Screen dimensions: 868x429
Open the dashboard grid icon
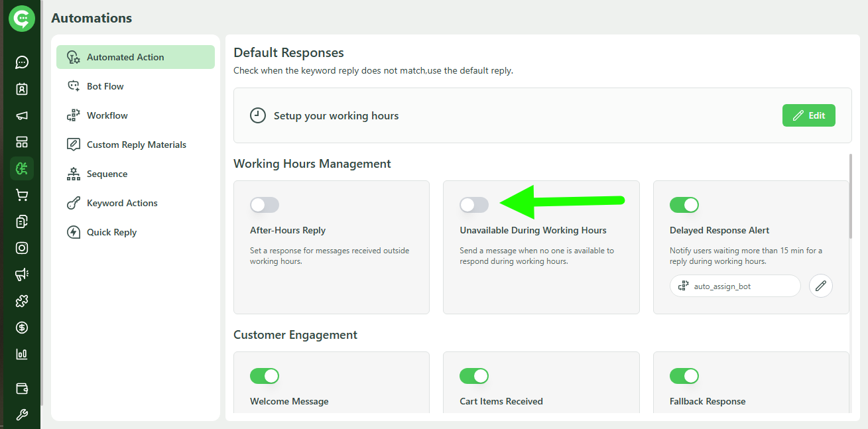(21, 142)
